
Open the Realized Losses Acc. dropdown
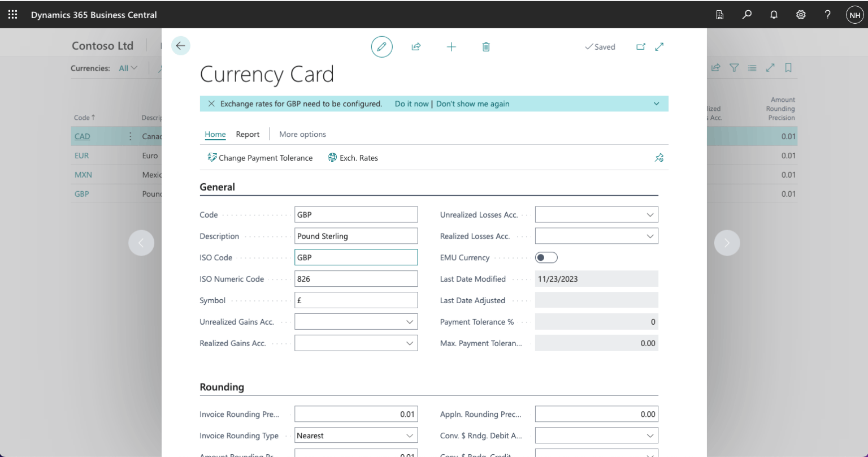tap(650, 236)
